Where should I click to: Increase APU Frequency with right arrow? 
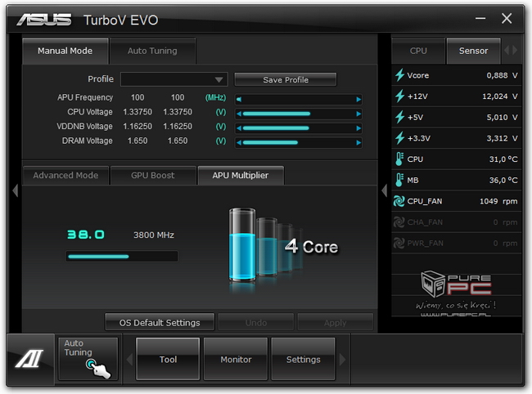tap(358, 99)
